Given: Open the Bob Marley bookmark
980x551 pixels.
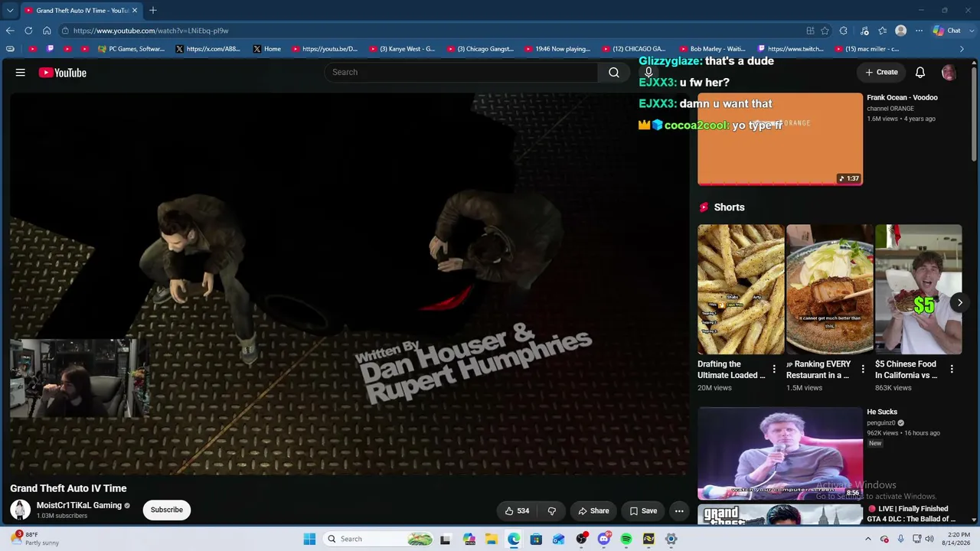Looking at the screenshot, I should (712, 49).
